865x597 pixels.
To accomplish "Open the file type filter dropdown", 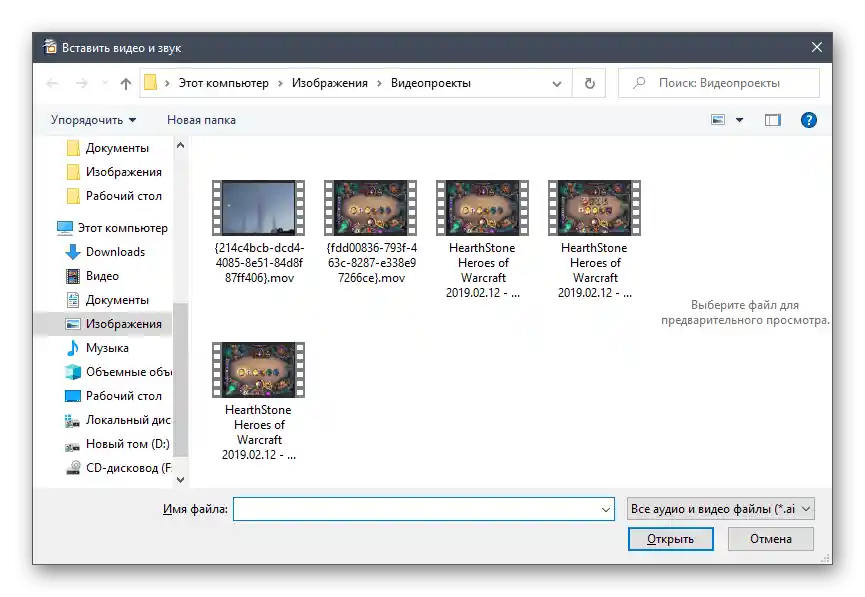I will point(720,509).
